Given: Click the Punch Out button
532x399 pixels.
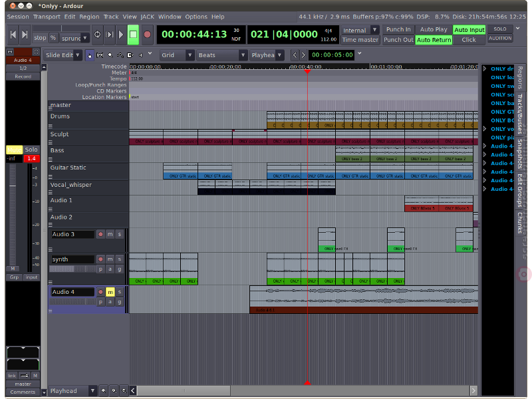Looking at the screenshot, I should point(398,40).
